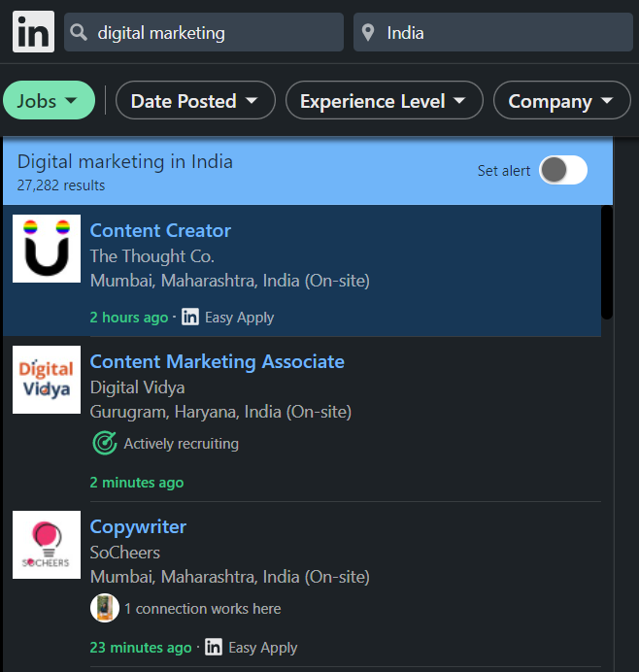The image size is (639, 672).
Task: Open the Jobs filter dropdown
Action: tap(49, 101)
